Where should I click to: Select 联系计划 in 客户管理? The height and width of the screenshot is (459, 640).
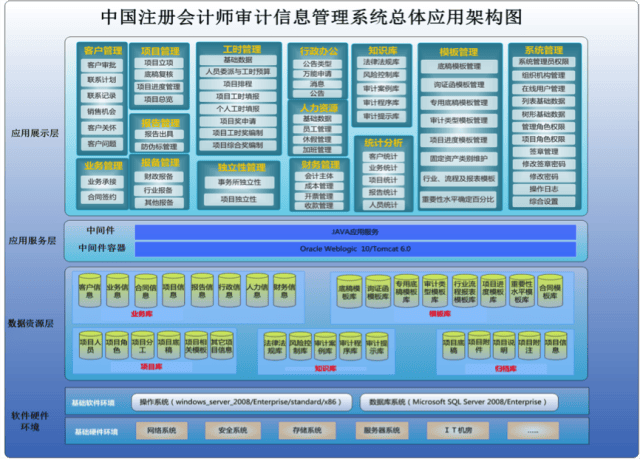coord(102,80)
